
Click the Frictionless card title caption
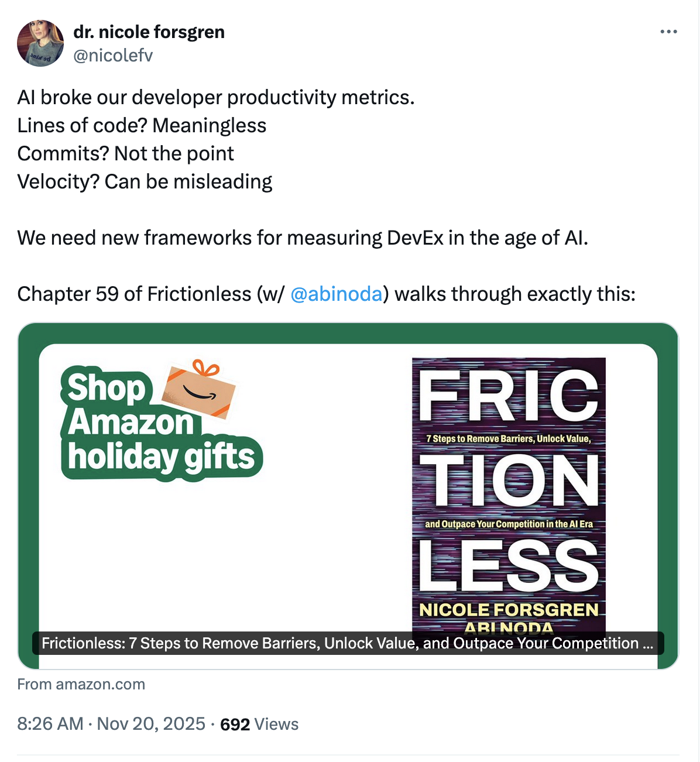coord(348,643)
